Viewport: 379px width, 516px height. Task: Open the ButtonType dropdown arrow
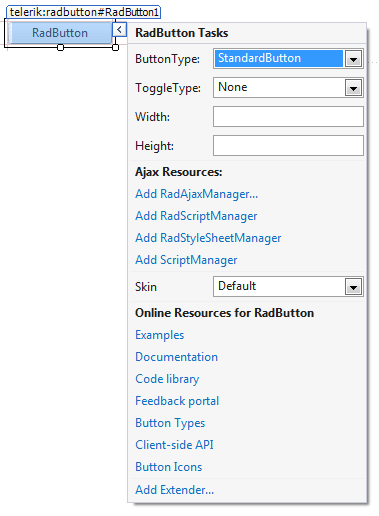click(353, 59)
